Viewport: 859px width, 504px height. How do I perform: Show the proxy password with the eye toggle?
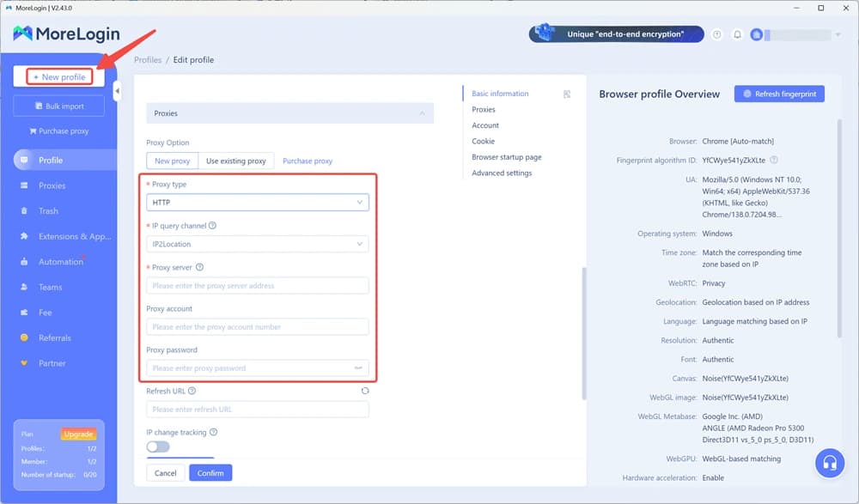point(361,367)
